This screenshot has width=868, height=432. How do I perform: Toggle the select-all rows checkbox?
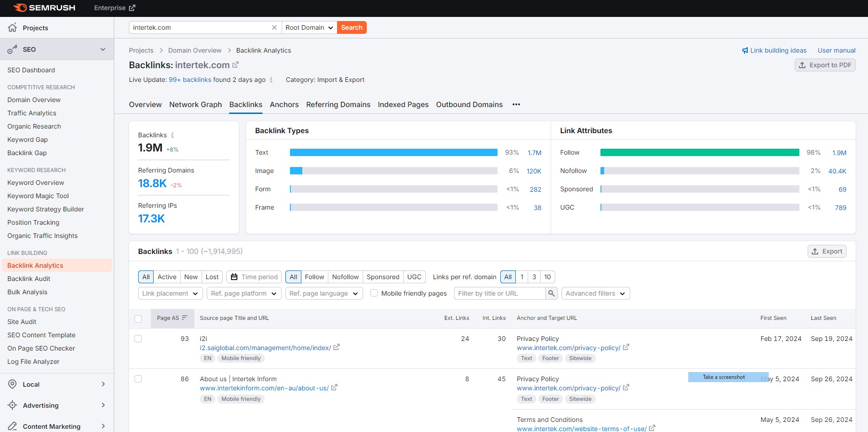(x=138, y=319)
